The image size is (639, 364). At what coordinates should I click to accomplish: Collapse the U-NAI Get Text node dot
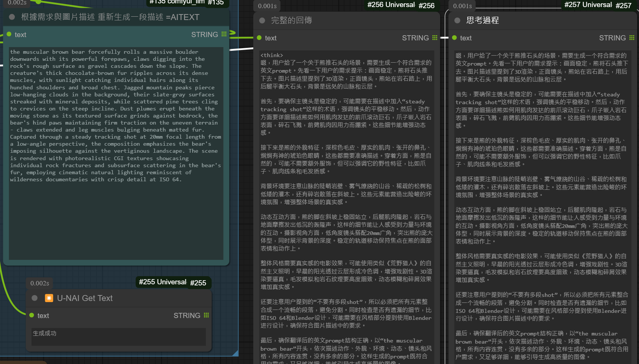34,298
